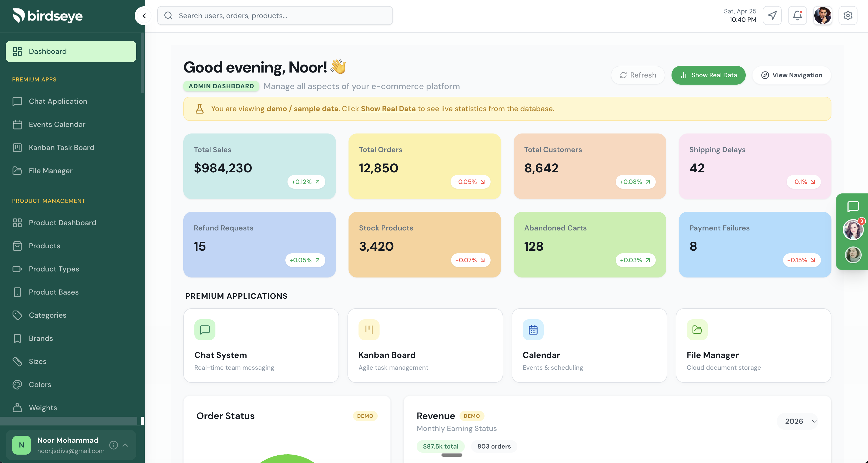Click the ADMIN DASHBOARD badge

click(221, 86)
